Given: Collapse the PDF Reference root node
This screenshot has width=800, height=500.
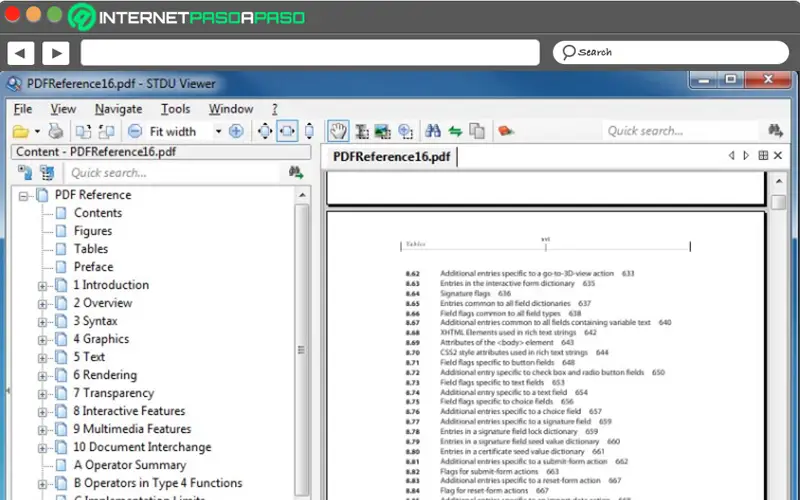Looking at the screenshot, I should coord(23,196).
